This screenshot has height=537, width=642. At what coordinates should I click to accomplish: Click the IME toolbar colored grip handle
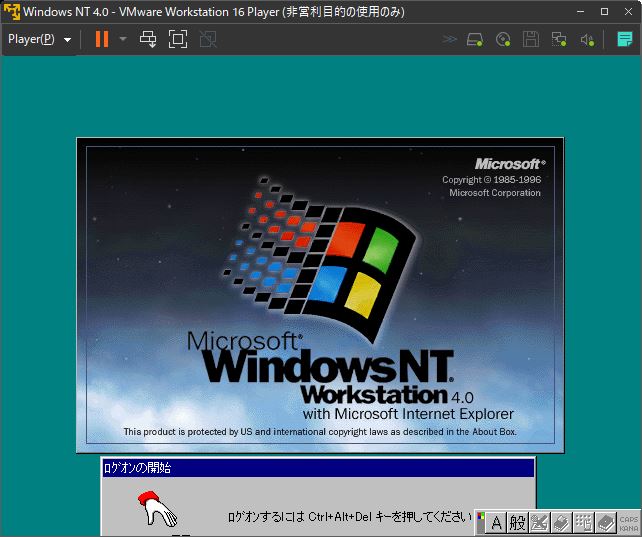tap(481, 522)
